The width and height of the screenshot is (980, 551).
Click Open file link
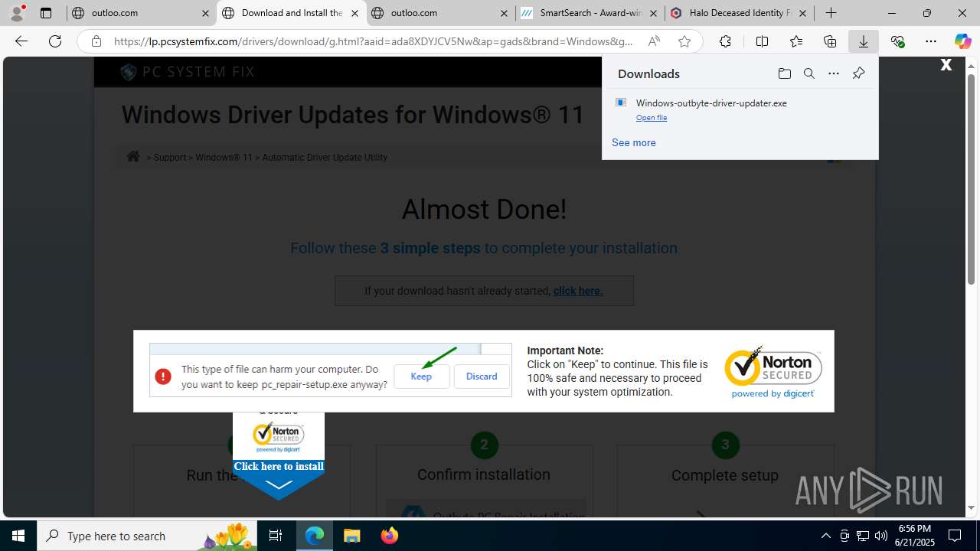coord(652,118)
